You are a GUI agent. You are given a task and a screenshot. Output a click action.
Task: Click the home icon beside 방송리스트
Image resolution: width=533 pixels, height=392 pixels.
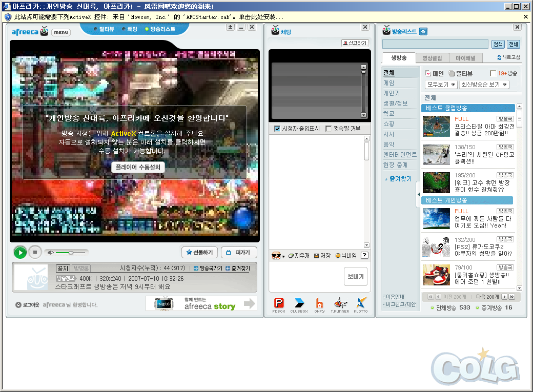click(x=423, y=31)
